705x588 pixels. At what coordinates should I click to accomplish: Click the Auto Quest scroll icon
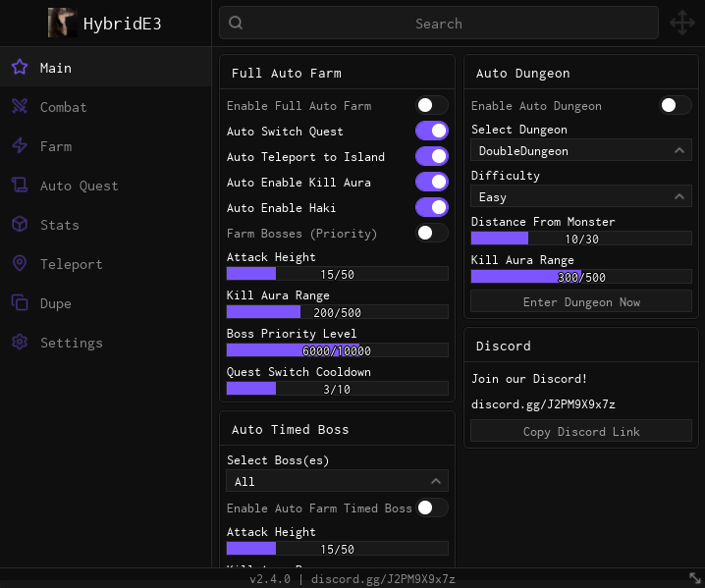(20, 185)
